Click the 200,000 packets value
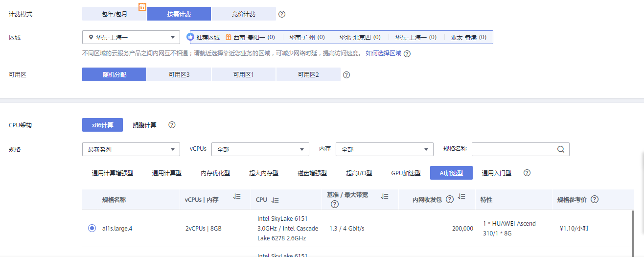Image resolution: width=644 pixels, height=257 pixels. 462,228
